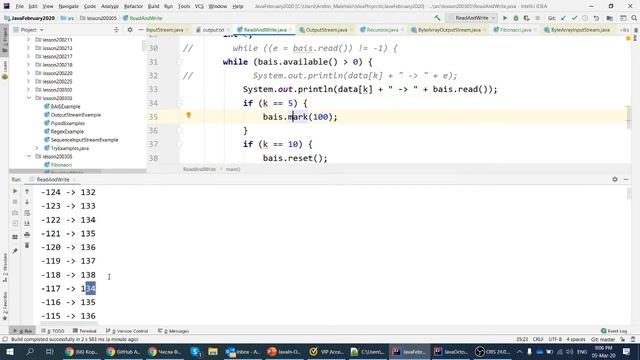This screenshot has height=360, width=640.
Task: Open Windows taskbar search
Action: 30,351
